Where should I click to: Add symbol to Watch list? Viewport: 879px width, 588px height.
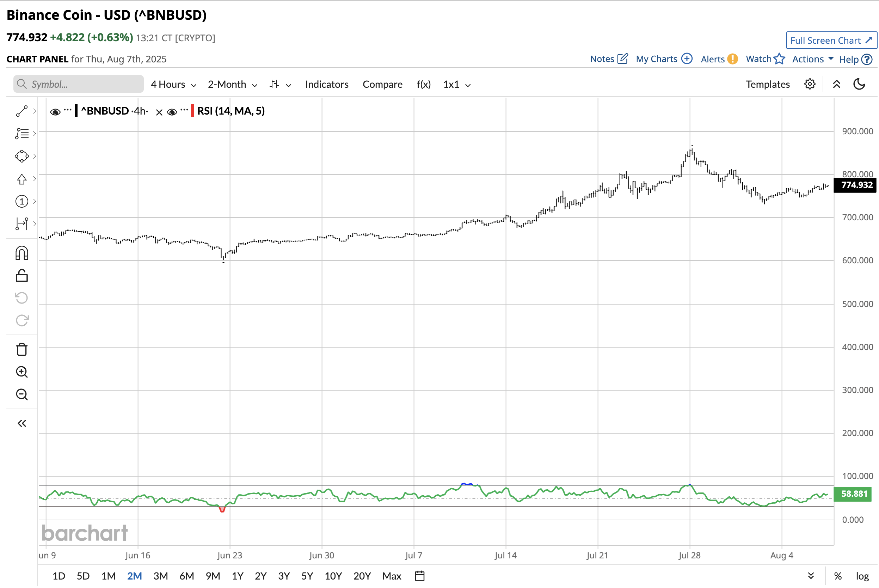765,59
